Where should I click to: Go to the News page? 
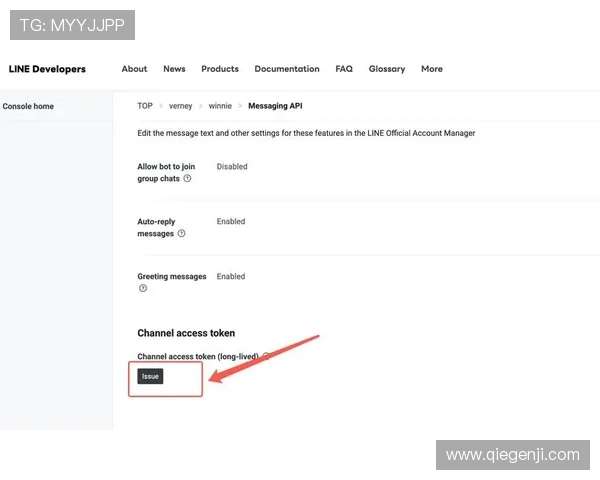point(174,69)
